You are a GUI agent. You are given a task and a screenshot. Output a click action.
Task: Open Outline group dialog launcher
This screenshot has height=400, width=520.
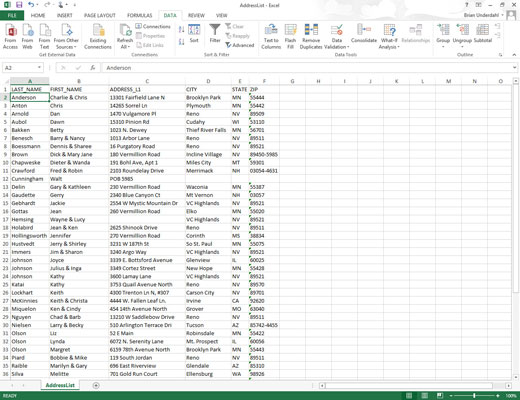pos(500,55)
